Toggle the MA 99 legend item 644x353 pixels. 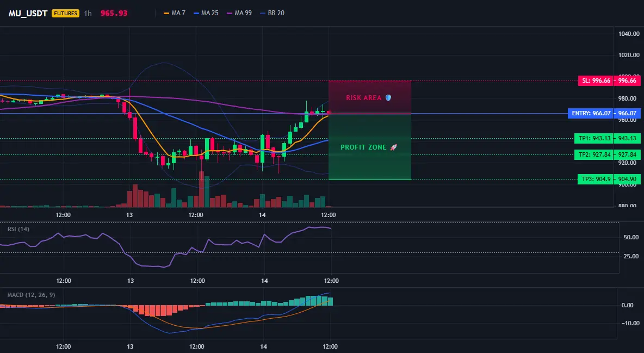point(239,13)
